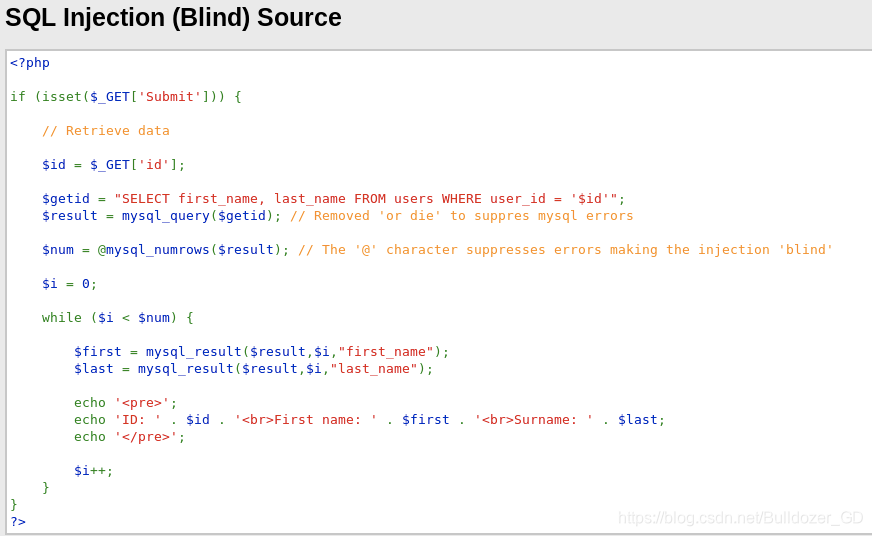Click the line '$i = 0;'
The width and height of the screenshot is (872, 536).
(70, 284)
